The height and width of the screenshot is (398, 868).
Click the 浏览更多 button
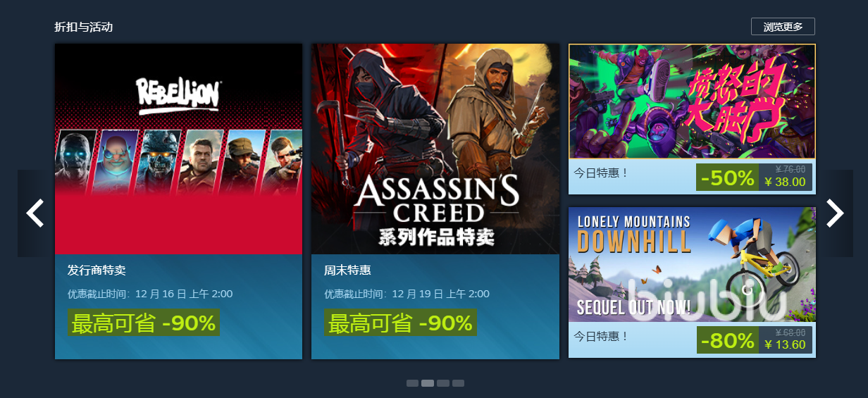pos(783,27)
